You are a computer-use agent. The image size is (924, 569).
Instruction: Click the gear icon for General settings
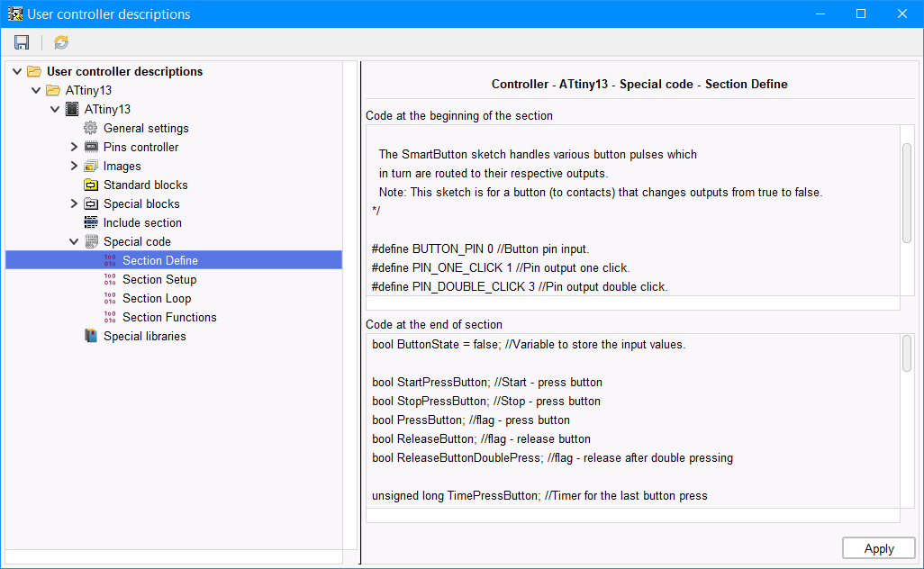90,128
